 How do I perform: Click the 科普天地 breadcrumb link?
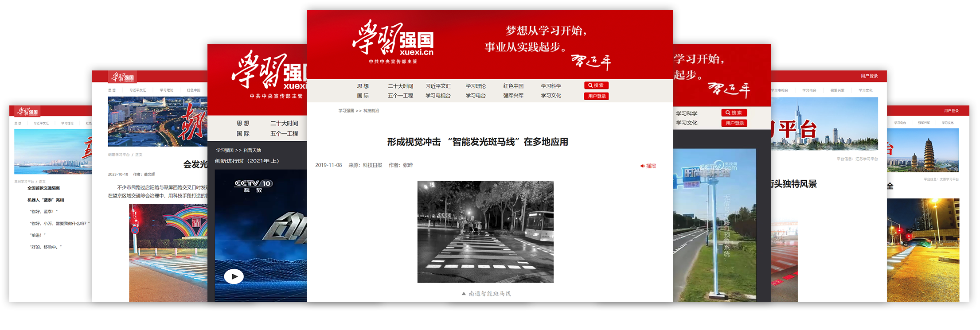coord(252,151)
